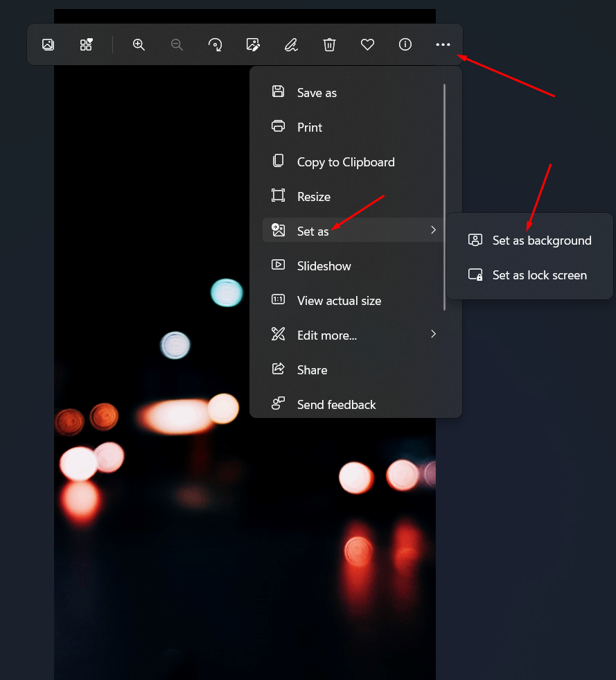Delete the photo using the trash icon
616x680 pixels.
pyautogui.click(x=329, y=44)
